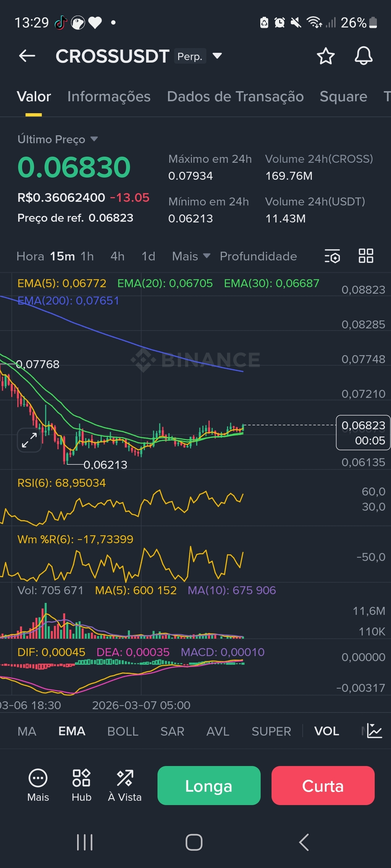
Task: Tap Preço de ref. 0.06823
Action: click(x=75, y=218)
